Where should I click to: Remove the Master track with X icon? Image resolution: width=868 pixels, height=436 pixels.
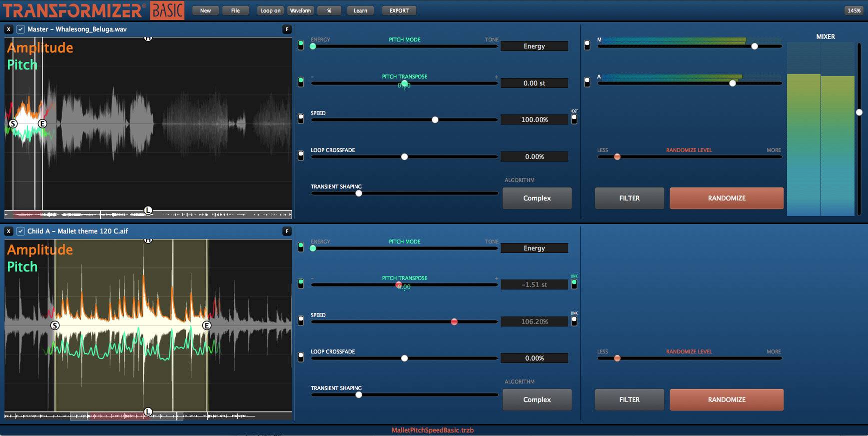click(8, 29)
